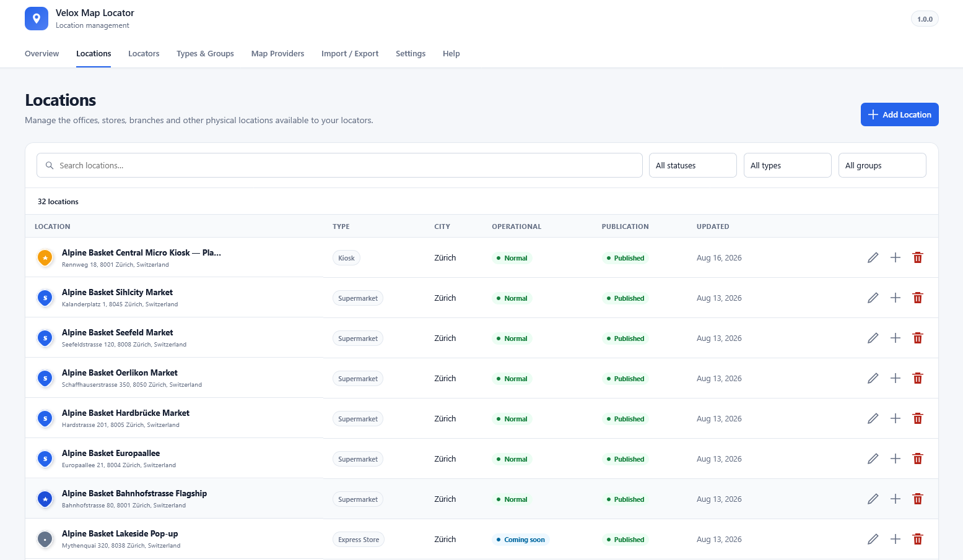Screen dimensions: 963x560
Task: Open the Help tab
Action: pos(451,54)
